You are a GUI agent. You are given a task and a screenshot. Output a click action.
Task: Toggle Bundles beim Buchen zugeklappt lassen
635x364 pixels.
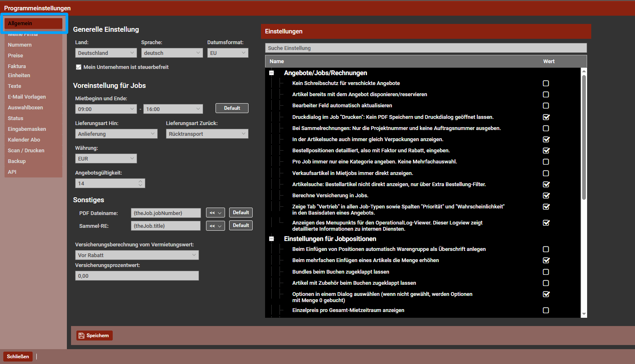[546, 272]
